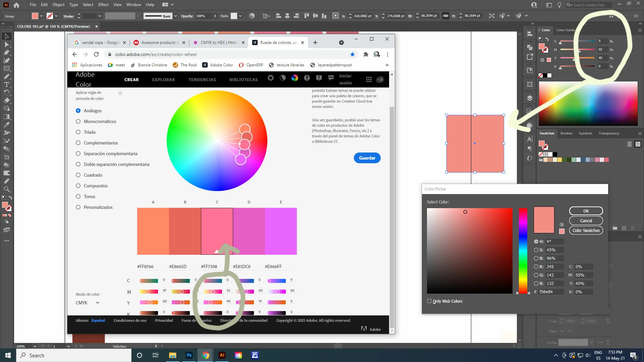Image resolution: width=644 pixels, height=362 pixels.
Task: Select the Zoom tool
Action: click(7, 189)
